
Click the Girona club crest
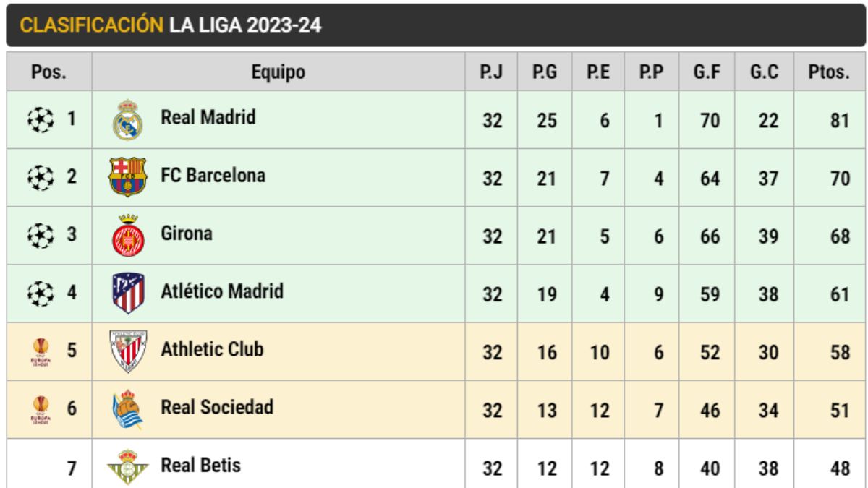tap(128, 236)
